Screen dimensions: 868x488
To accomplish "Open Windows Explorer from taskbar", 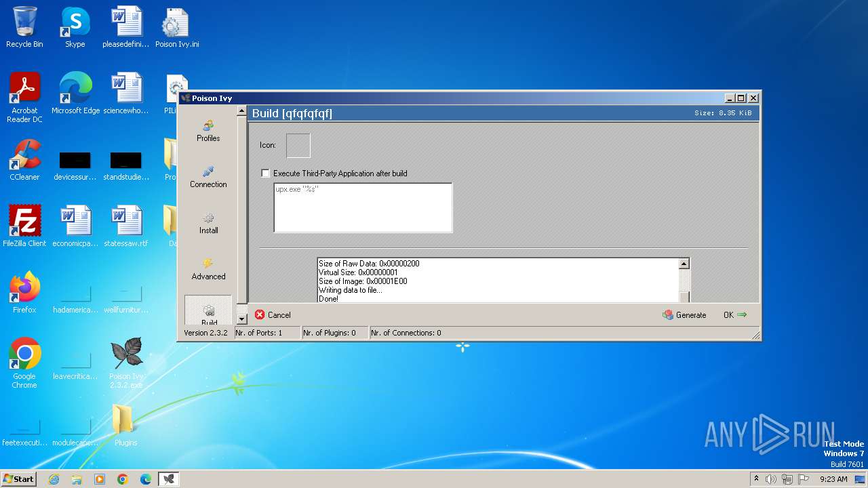I will coord(77,479).
